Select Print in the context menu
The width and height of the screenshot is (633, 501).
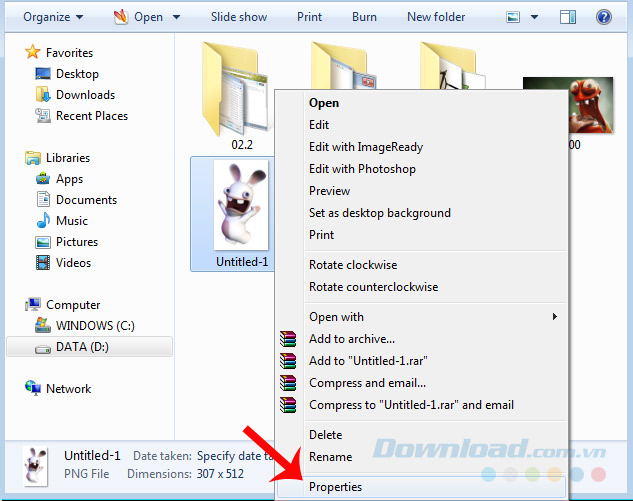coord(421,235)
